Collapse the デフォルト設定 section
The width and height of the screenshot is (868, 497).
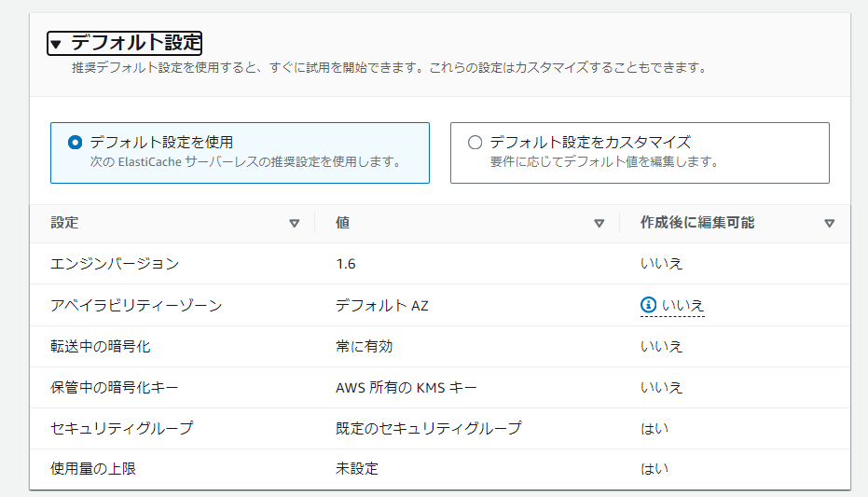pyautogui.click(x=125, y=43)
